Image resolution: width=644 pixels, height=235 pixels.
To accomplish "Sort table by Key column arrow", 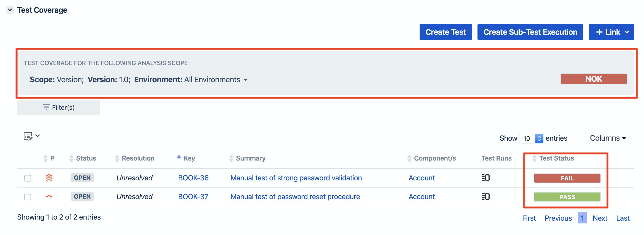I will click(179, 157).
